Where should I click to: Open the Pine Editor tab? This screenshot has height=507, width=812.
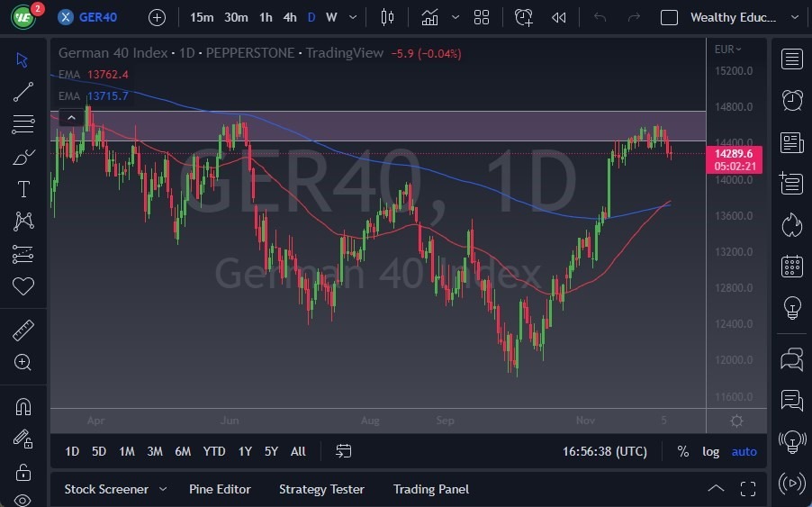(220, 489)
